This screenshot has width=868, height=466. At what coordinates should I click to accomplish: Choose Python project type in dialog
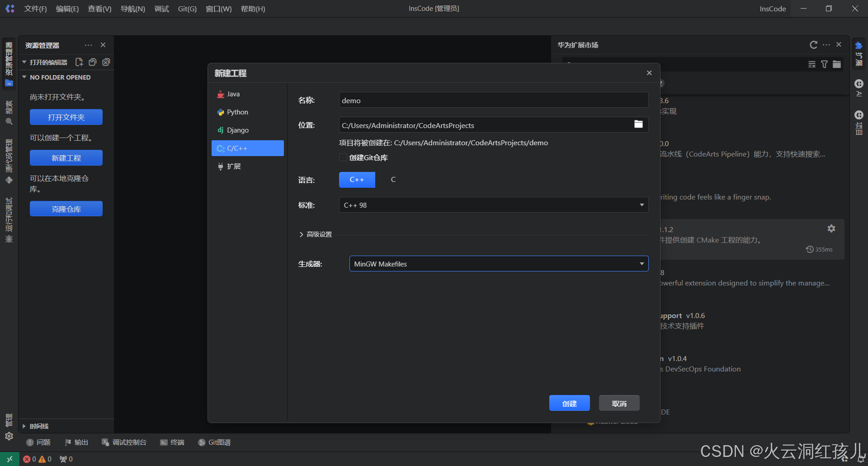(248, 112)
